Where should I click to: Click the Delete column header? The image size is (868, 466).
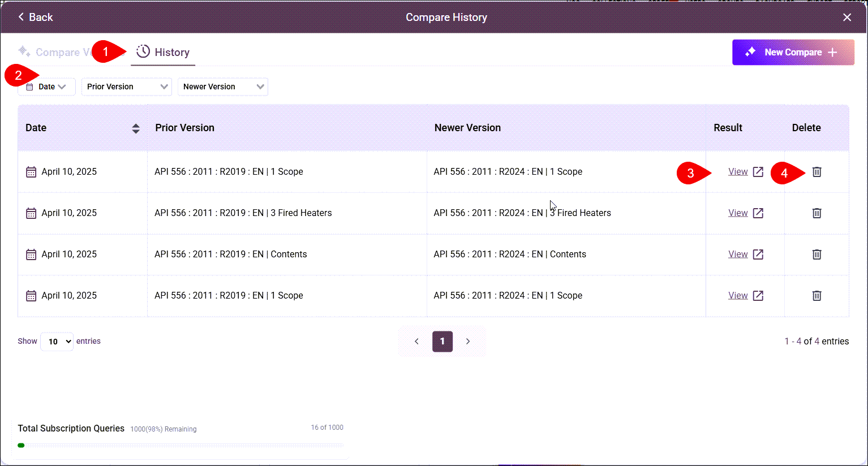(x=806, y=128)
